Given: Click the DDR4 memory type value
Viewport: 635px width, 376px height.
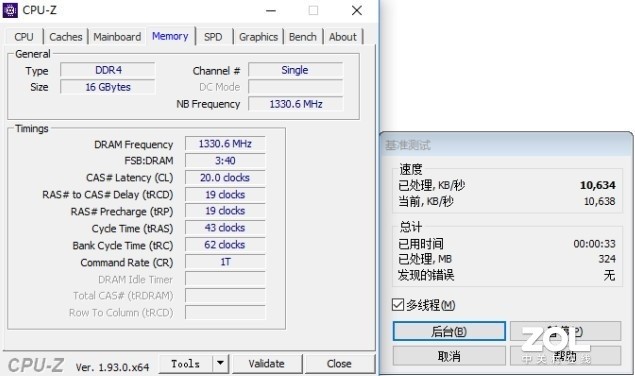Looking at the screenshot, I should [108, 70].
